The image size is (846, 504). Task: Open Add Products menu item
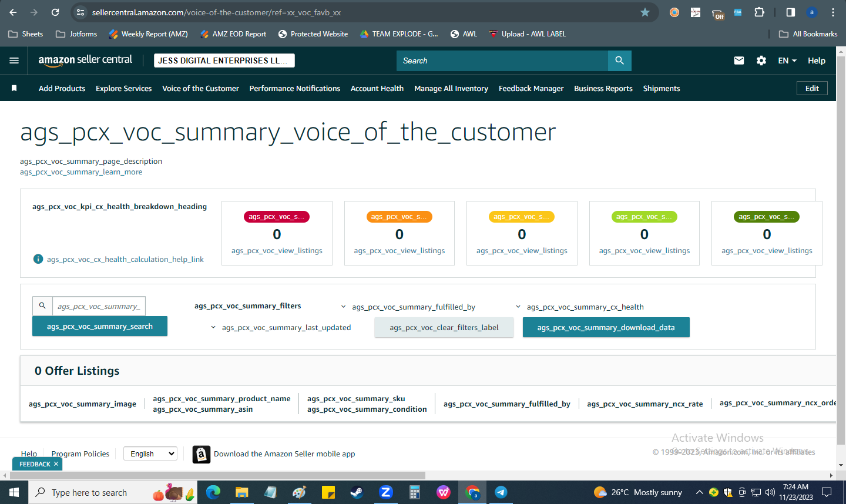click(x=62, y=88)
